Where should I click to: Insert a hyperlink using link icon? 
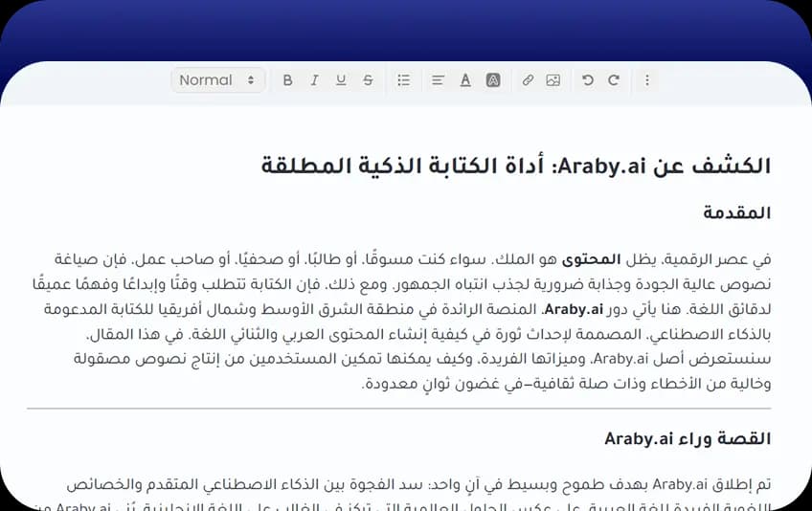point(528,80)
